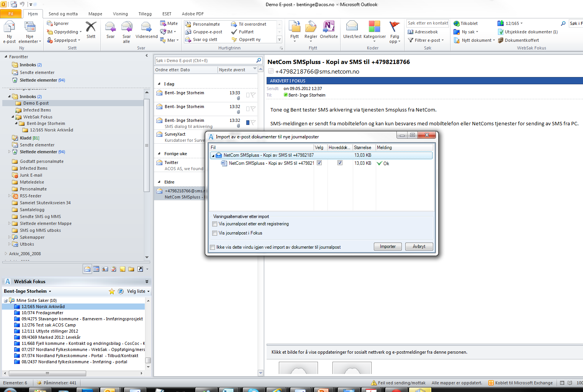Expand the RSS-feeder folder
The image size is (583, 392).
coord(10,196)
